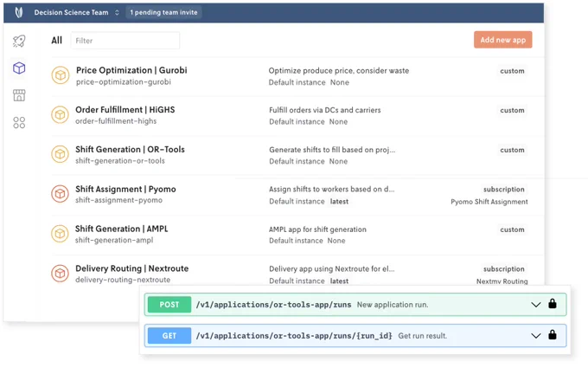Click Shift Generation | OR-Tools app icon

[x=60, y=154]
